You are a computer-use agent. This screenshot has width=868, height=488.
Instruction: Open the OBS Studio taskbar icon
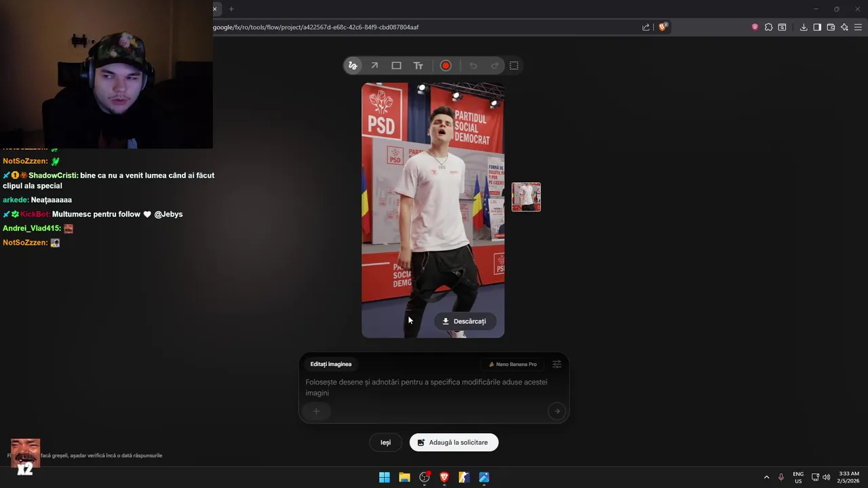click(x=425, y=477)
